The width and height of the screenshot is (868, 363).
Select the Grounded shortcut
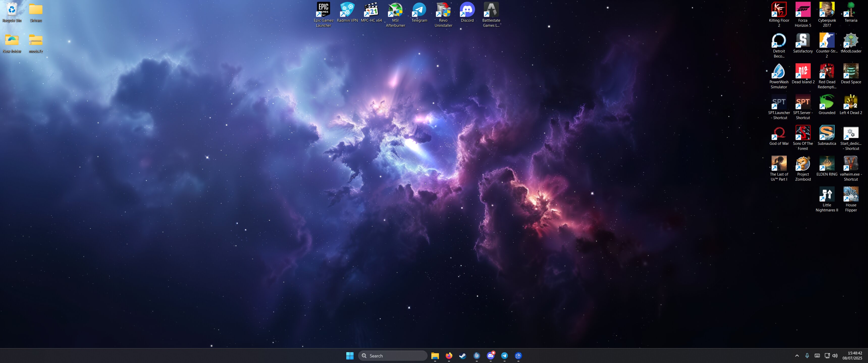[827, 105]
